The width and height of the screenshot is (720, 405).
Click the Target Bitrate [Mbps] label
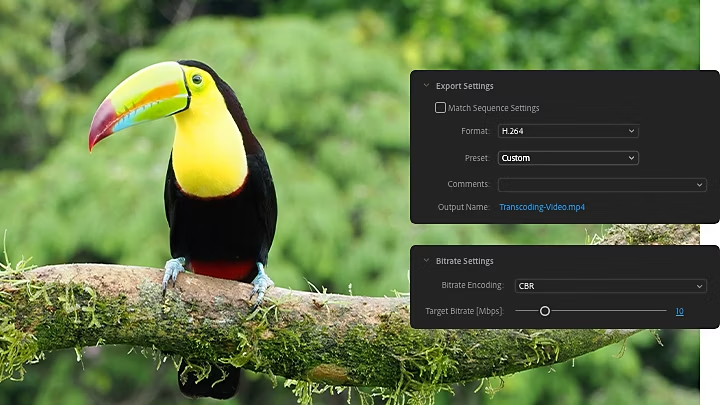465,311
